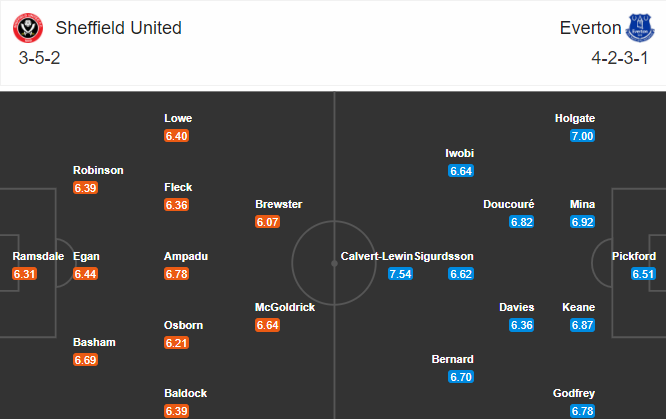Select Holgate's 7.00 rating badge
Screen dimensions: 666x419
[x=582, y=136]
